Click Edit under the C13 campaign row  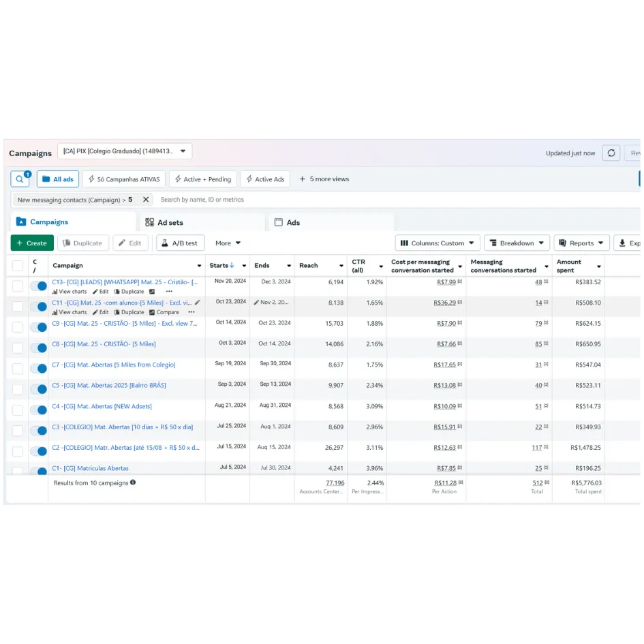101,292
